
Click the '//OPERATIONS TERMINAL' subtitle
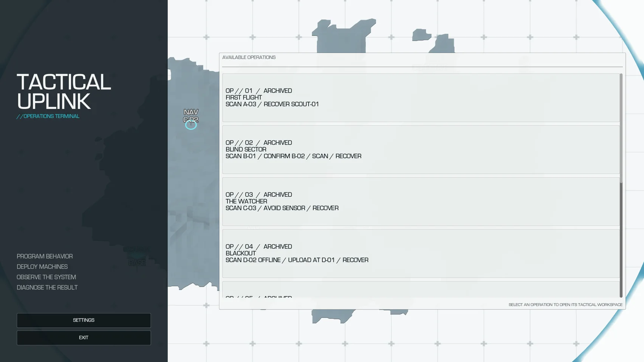tap(48, 116)
